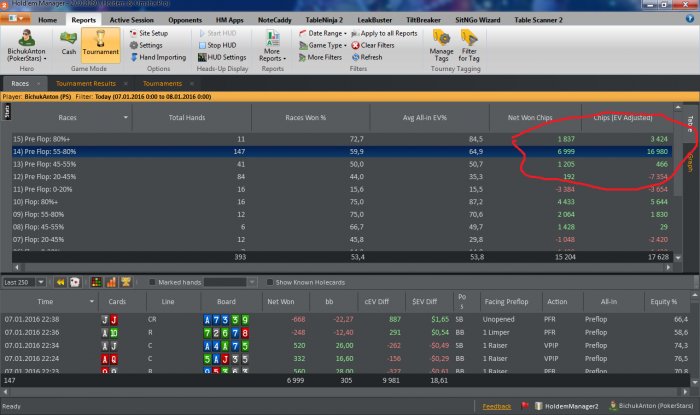Tick the Show Known Holecards checkbox
Screen dimensions: 700x415
[x=269, y=282]
